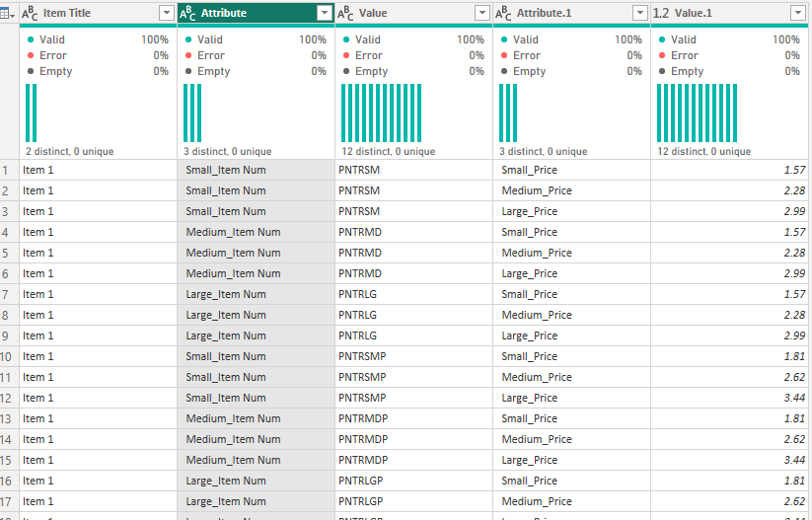Click 'Small_Item Num' cell in row 2

(256, 190)
